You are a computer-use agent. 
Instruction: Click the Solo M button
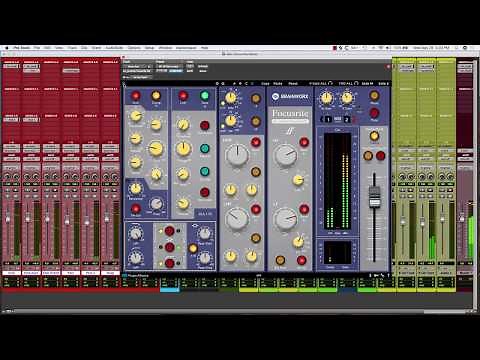[367, 83]
